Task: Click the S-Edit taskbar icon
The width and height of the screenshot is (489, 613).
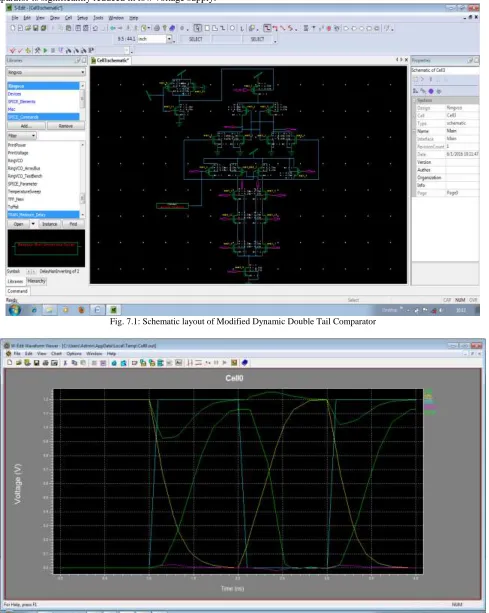Action: coord(113,310)
